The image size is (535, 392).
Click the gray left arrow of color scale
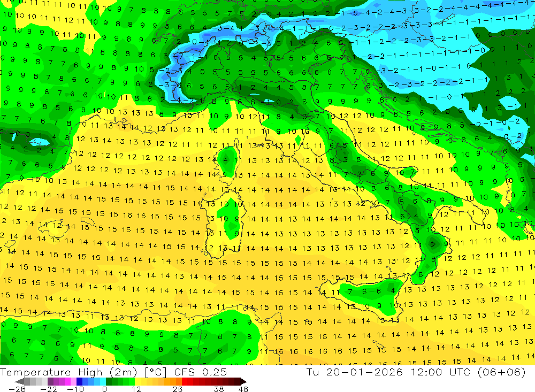19,381
